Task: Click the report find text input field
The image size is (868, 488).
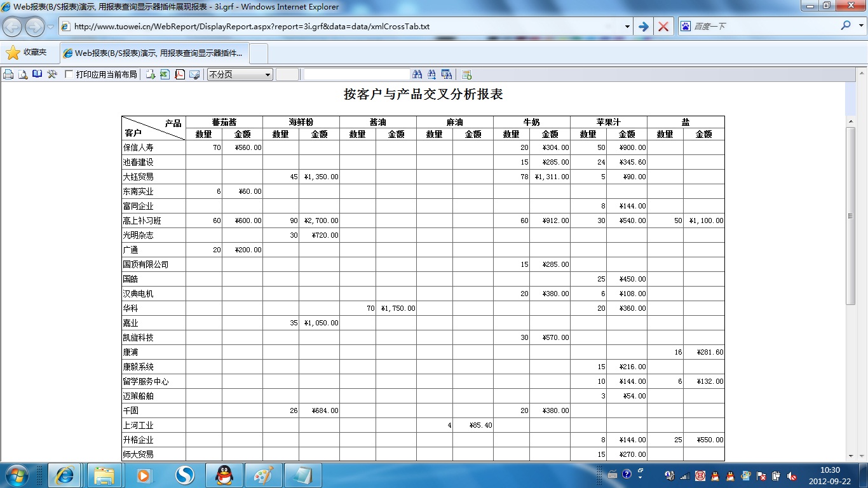Action: point(356,74)
